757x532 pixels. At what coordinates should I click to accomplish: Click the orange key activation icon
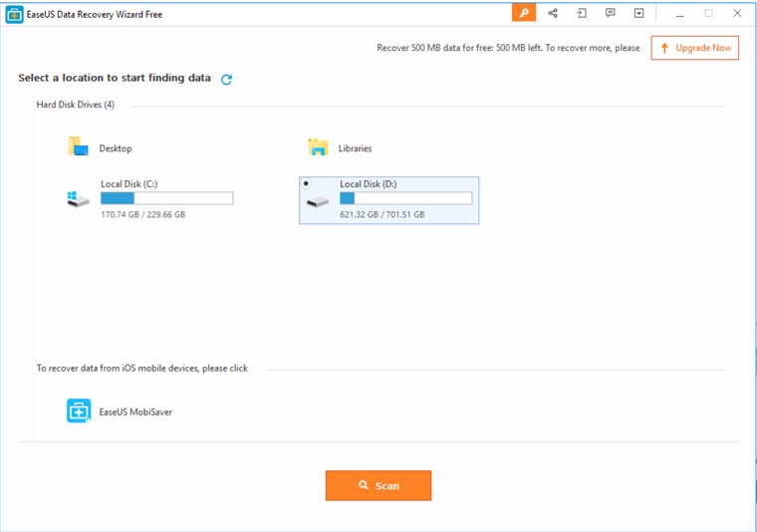pyautogui.click(x=524, y=13)
